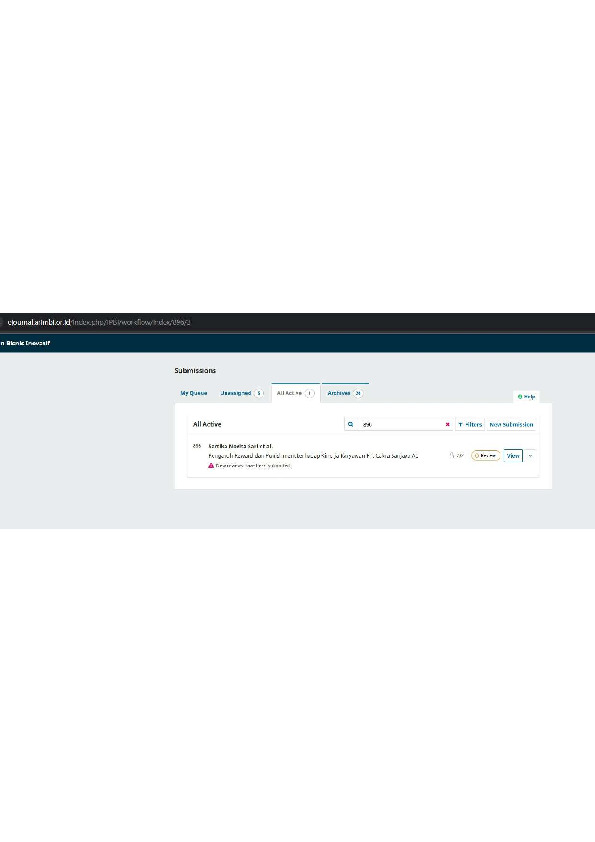Click the search magnifier icon in All Active

350,424
